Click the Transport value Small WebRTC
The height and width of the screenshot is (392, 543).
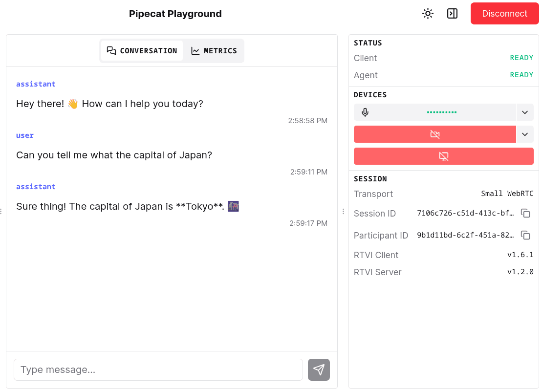point(507,194)
